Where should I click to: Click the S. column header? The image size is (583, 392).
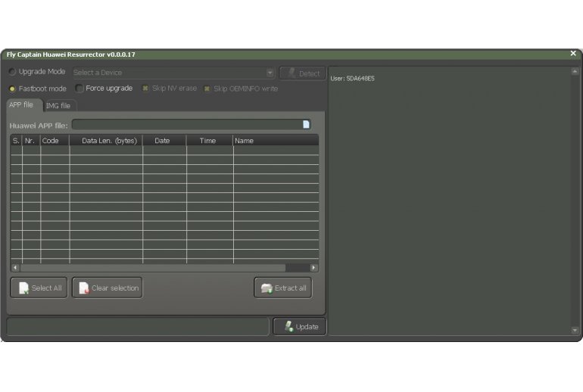[17, 141]
